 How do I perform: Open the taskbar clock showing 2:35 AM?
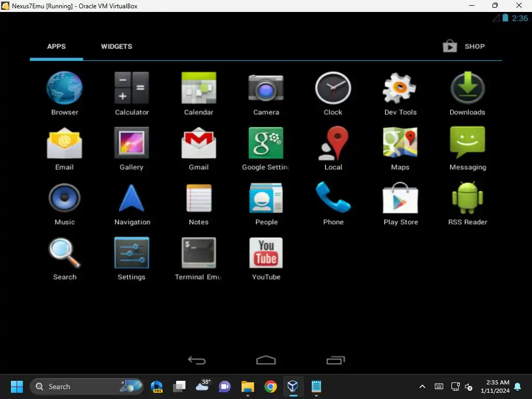pos(495,387)
